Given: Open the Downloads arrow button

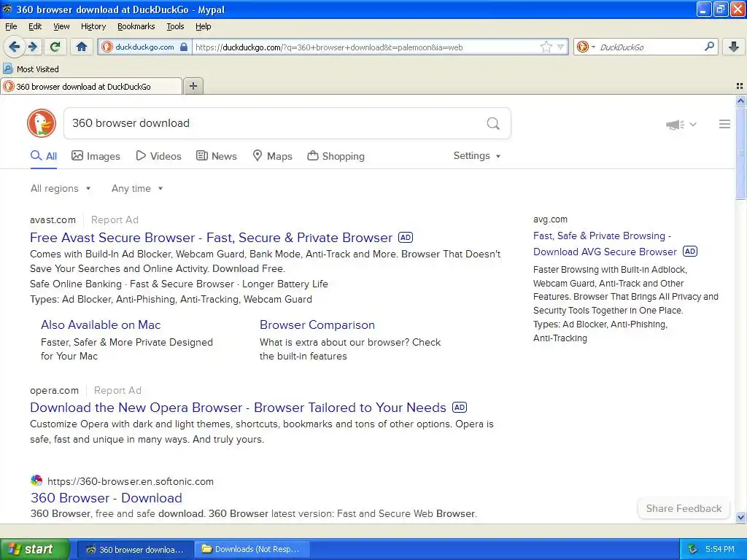Looking at the screenshot, I should coord(734,47).
